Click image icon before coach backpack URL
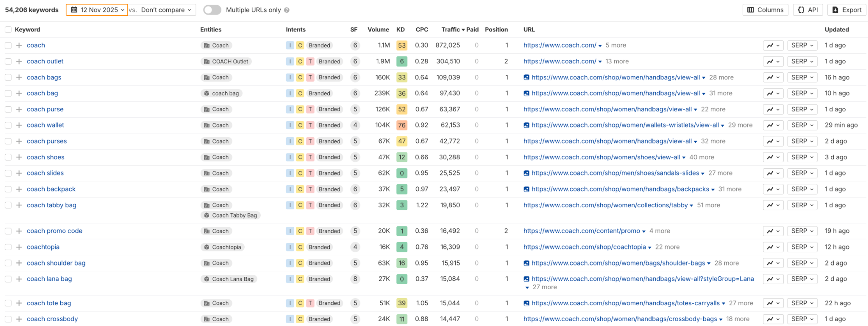 [526, 189]
